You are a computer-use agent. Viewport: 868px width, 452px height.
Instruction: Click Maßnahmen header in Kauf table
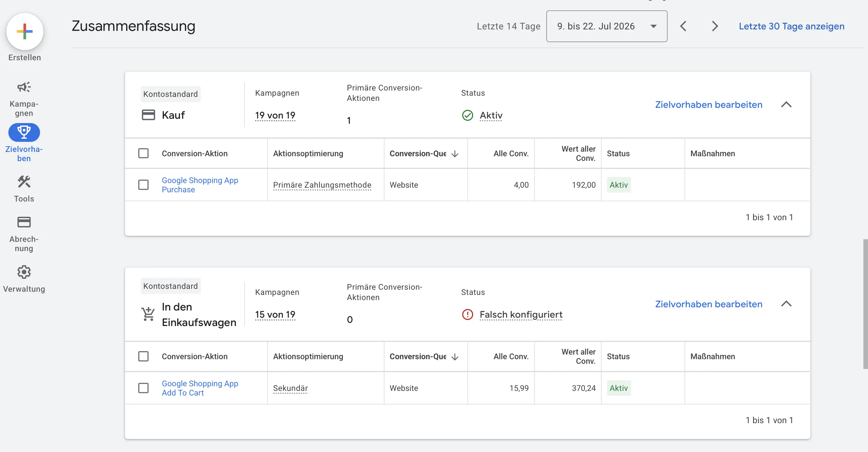pyautogui.click(x=713, y=153)
